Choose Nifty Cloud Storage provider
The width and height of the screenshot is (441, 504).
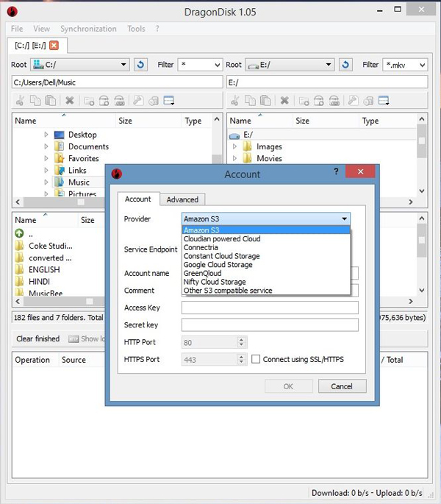tap(266, 282)
